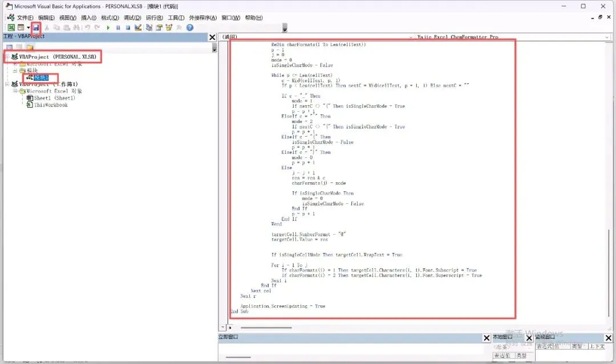
Task: Open the 窗口(W) menu
Action: pos(230,18)
